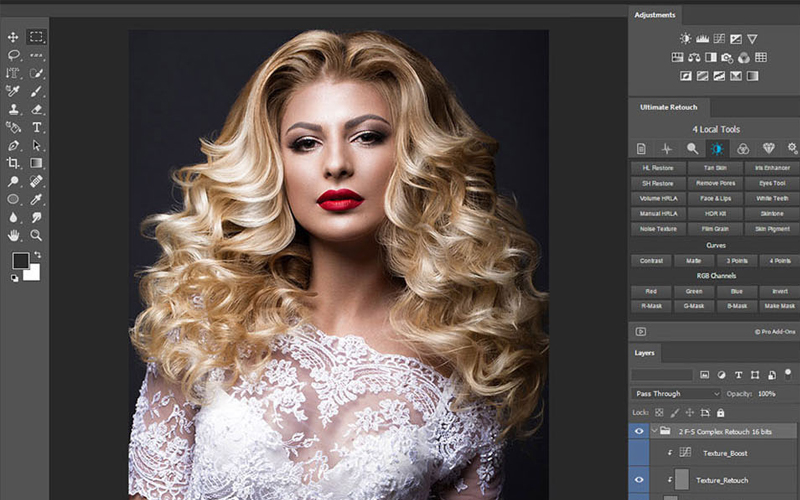Add a Curves adjustment from Adjustments panel
The image size is (800, 500).
coord(719,39)
